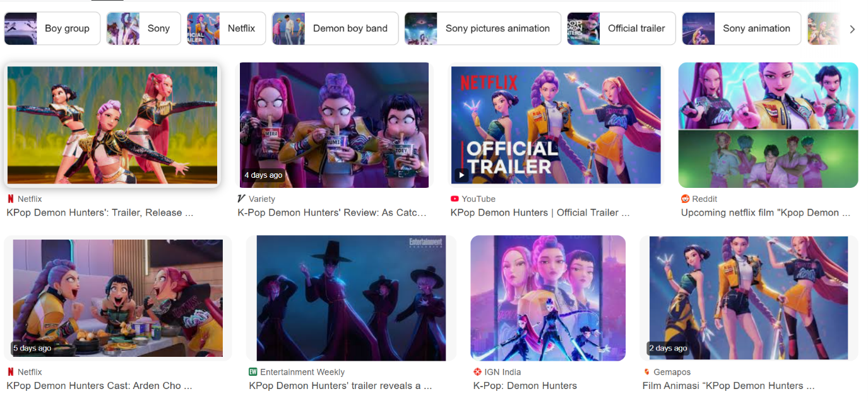The image size is (868, 401).
Task: Click the first KPop Demon Hunters image thumbnail
Action: (112, 124)
